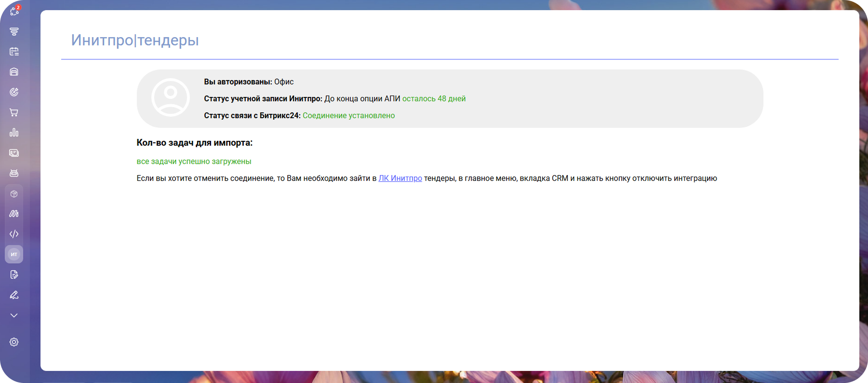
Task: Click the Инитпро|тендеры page title
Action: coord(135,40)
